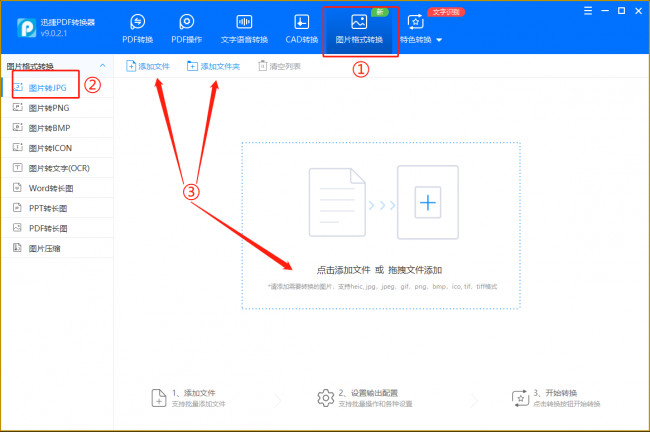Click the 3、开始转换 step label
Screen dimensions: 650x432
click(x=555, y=393)
